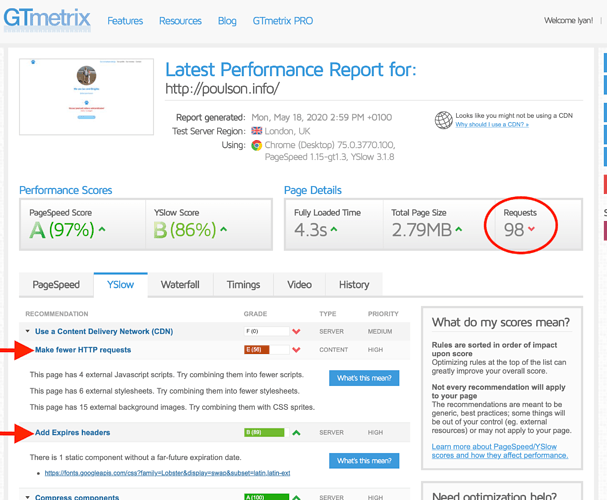Click the Chrome browser icon
This screenshot has width=607, height=500.
257,145
